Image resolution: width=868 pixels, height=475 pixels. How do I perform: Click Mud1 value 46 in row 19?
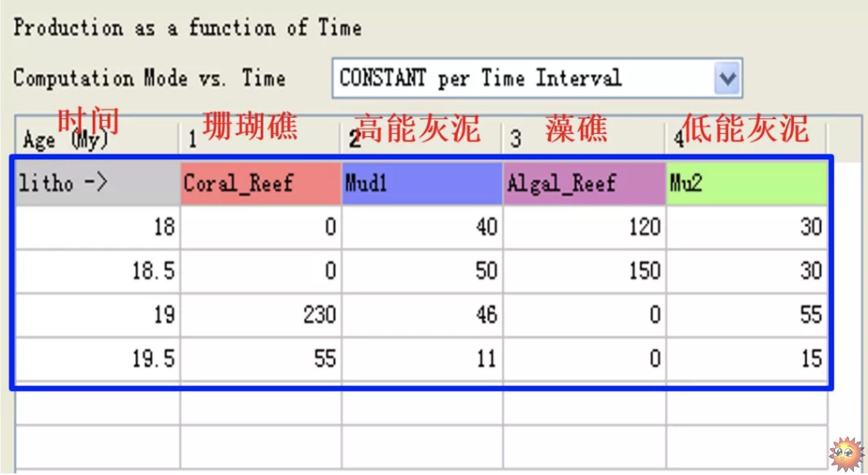pyautogui.click(x=422, y=315)
